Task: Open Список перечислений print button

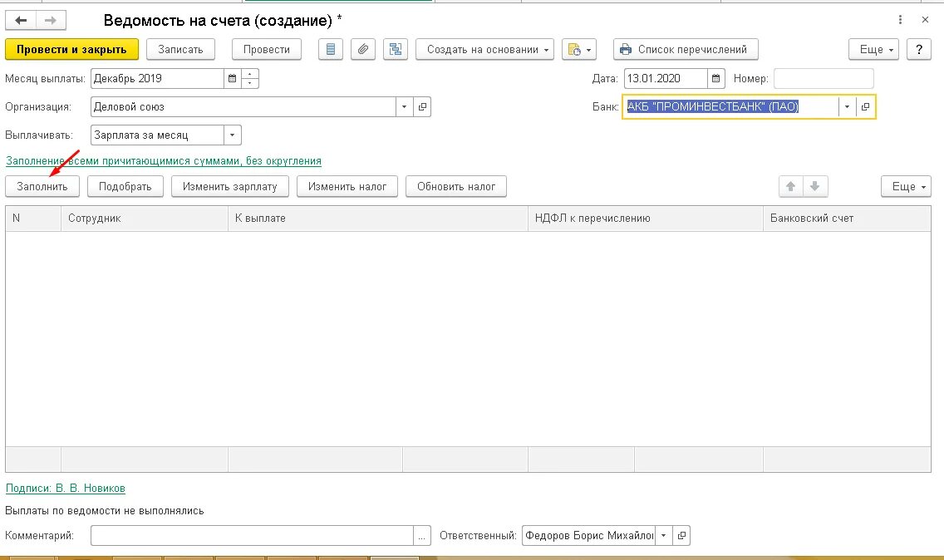Action: (686, 49)
